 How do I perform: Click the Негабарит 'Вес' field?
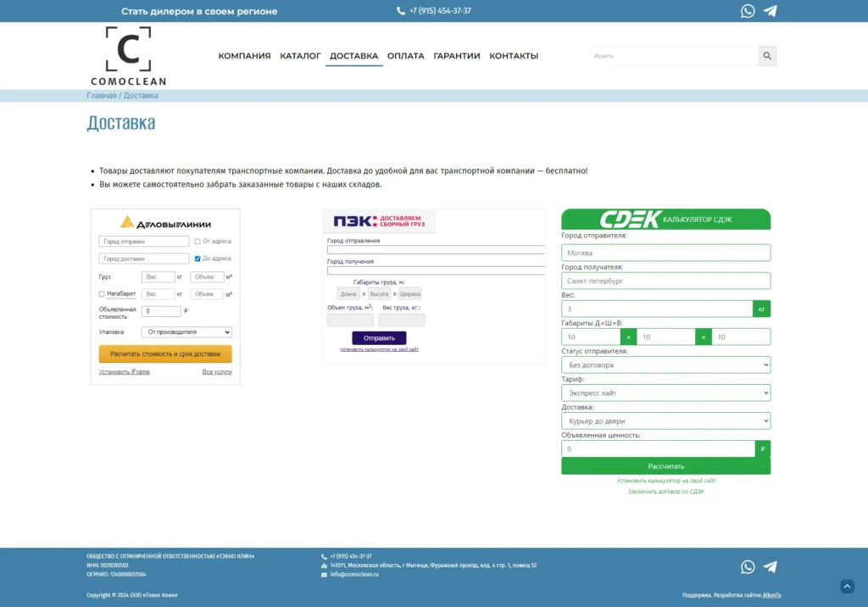point(159,294)
